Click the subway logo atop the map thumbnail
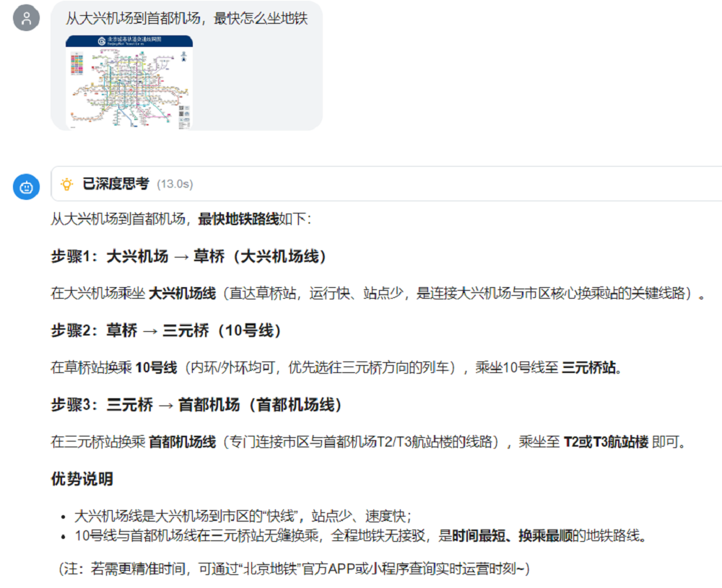This screenshot has height=588, width=722. click(101, 41)
